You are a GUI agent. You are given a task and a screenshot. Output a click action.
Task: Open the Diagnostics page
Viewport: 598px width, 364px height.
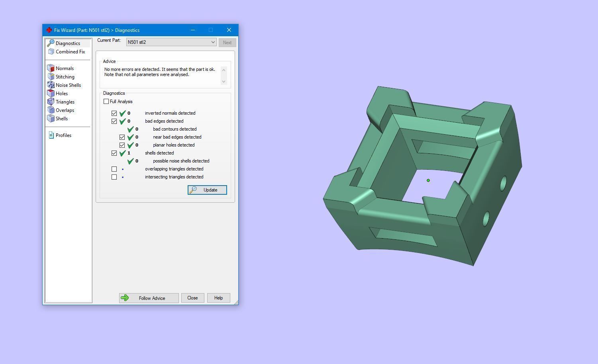68,43
